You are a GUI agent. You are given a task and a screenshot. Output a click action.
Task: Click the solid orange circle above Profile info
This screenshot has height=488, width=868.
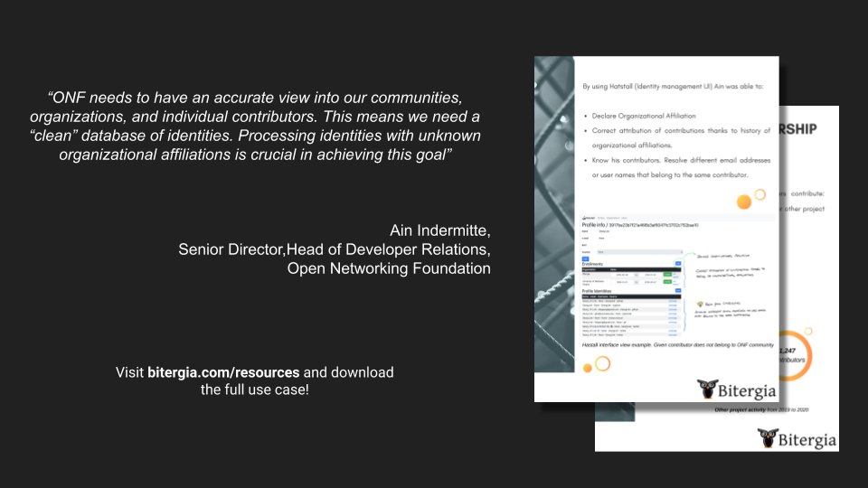743,202
